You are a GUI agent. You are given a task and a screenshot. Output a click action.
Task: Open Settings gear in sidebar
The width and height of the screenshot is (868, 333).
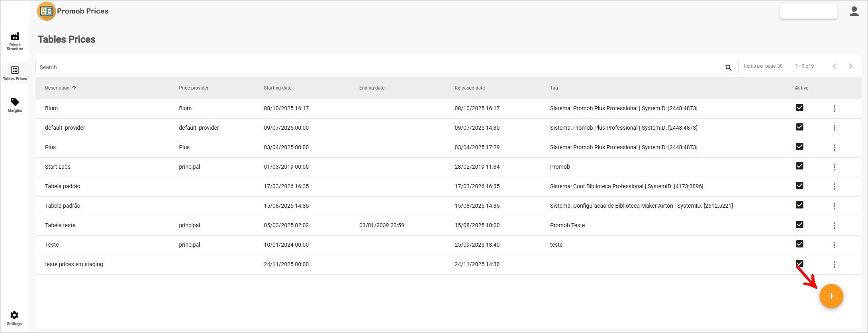14,318
